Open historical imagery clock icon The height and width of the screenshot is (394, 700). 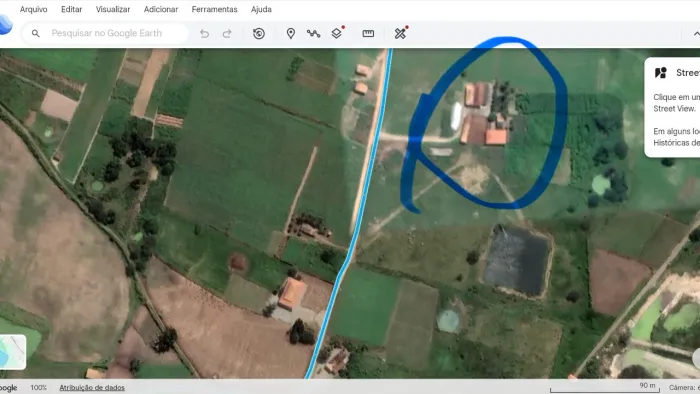click(x=259, y=33)
